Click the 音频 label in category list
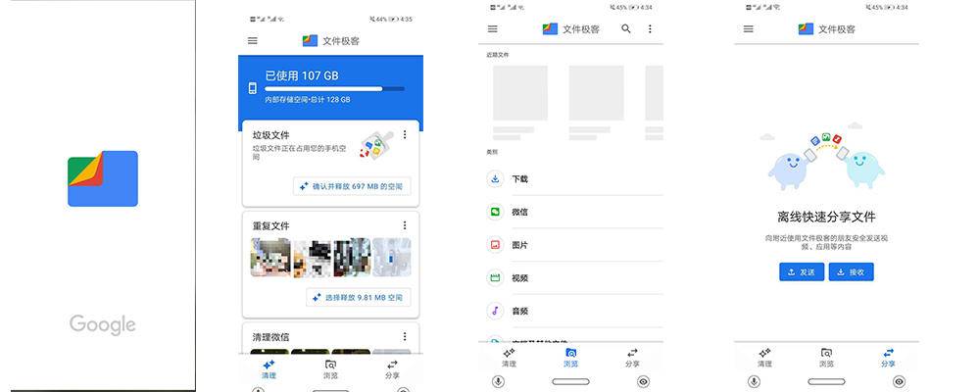Screen dimensions: 980x392 pyautogui.click(x=520, y=311)
